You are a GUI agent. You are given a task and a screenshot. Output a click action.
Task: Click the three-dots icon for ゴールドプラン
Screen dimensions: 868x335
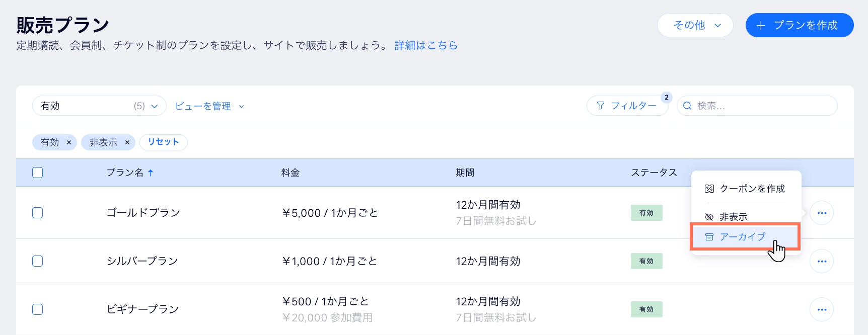[x=822, y=213]
